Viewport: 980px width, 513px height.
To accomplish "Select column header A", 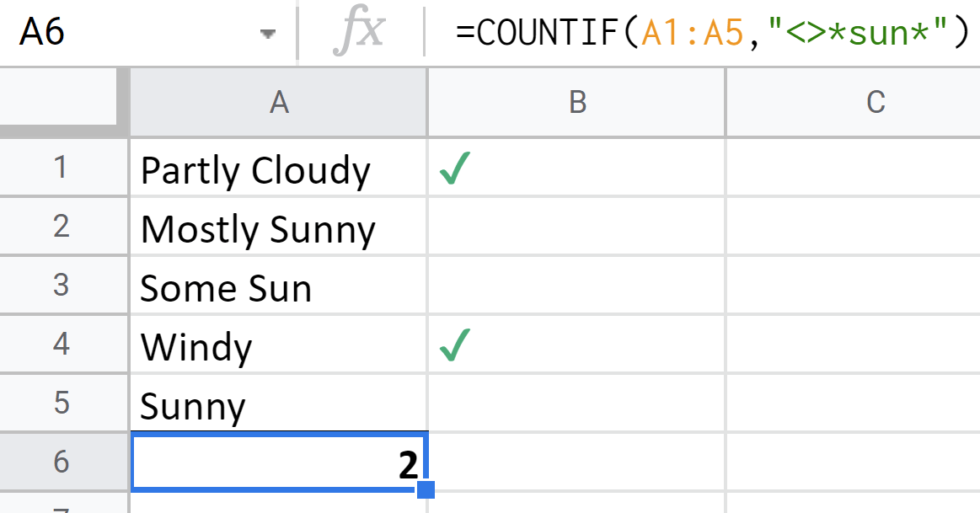I will tap(278, 101).
